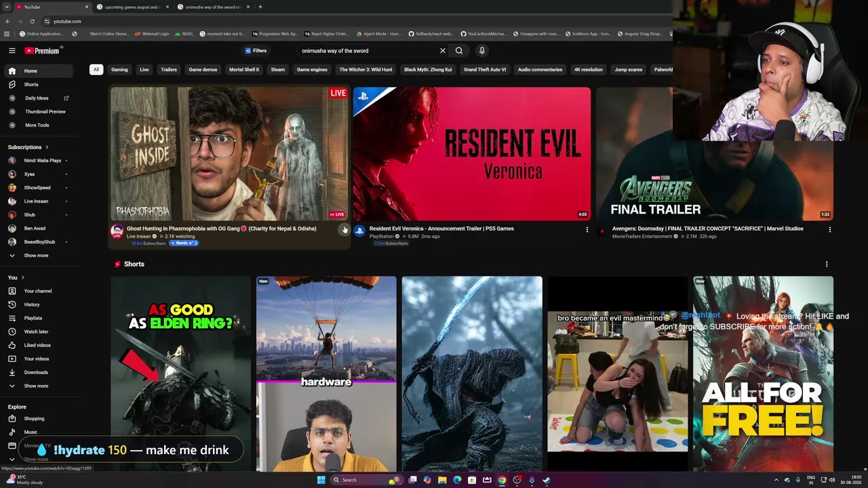The image size is (868, 488).
Task: Open the Windows Start menu
Action: click(x=321, y=480)
